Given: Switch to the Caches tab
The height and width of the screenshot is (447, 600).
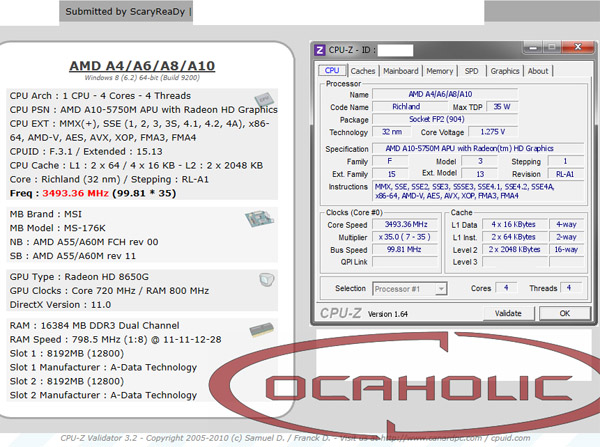Looking at the screenshot, I should click(x=363, y=71).
